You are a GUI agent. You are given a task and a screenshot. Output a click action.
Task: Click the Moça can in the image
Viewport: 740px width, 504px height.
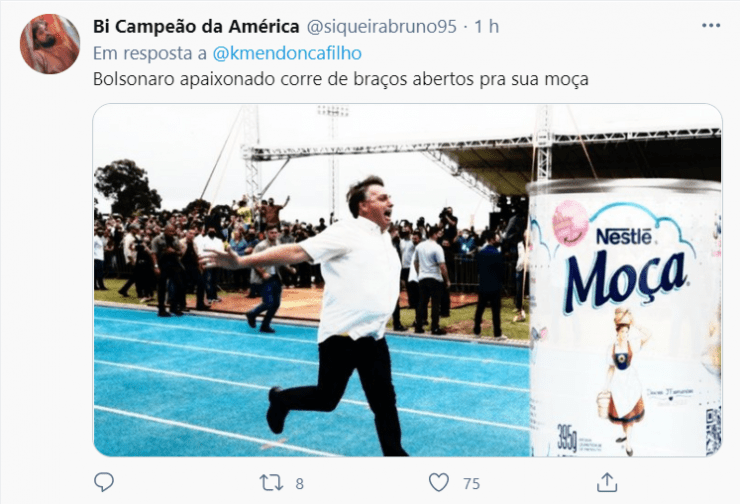(x=624, y=318)
